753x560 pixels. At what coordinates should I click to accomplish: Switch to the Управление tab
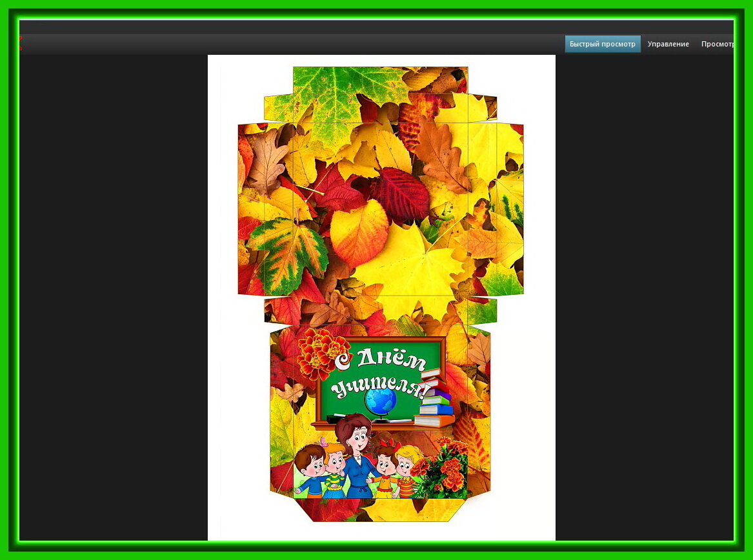tap(668, 44)
